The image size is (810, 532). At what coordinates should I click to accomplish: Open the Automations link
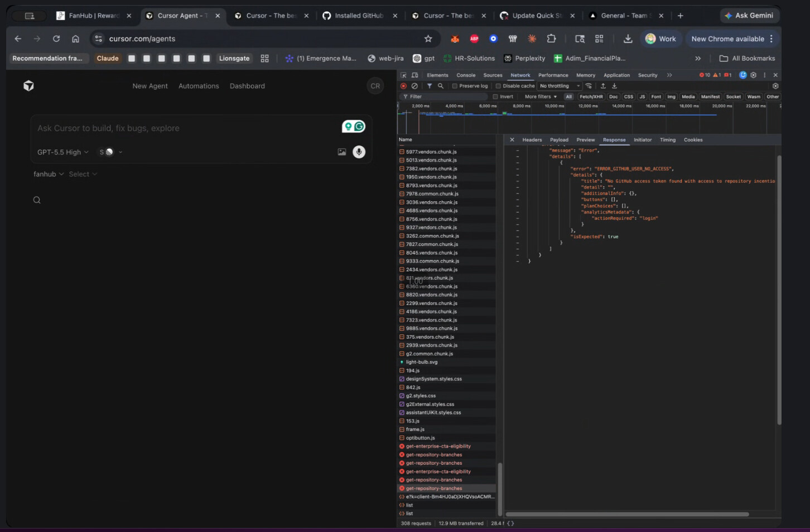(x=199, y=86)
